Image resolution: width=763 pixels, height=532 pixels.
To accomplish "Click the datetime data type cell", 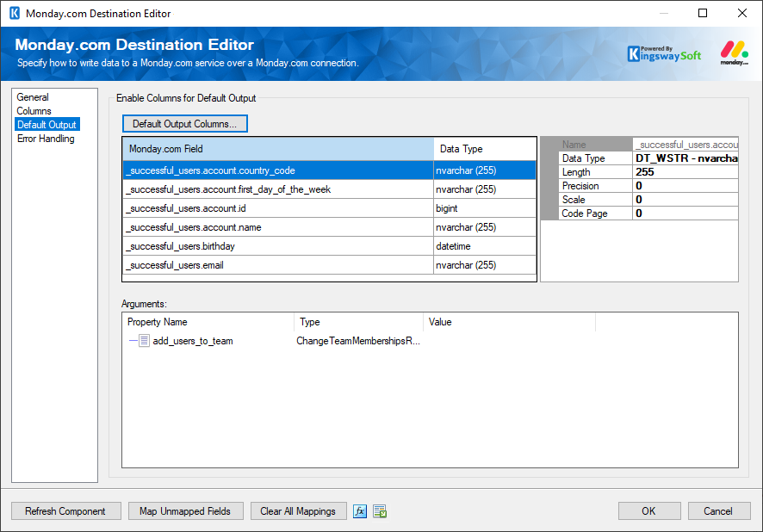I will (x=485, y=246).
